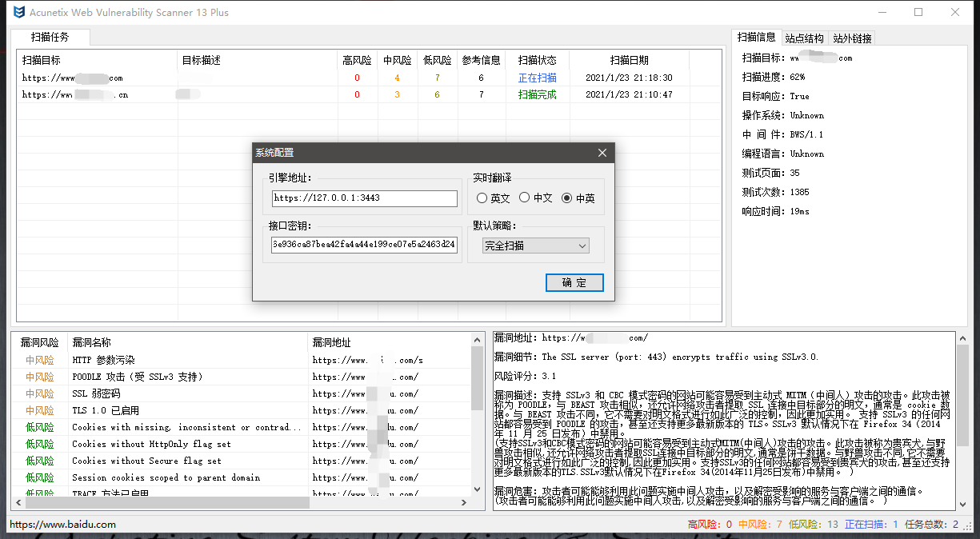The height and width of the screenshot is (539, 980).
Task: Maximize the Acunetix main window
Action: point(918,12)
